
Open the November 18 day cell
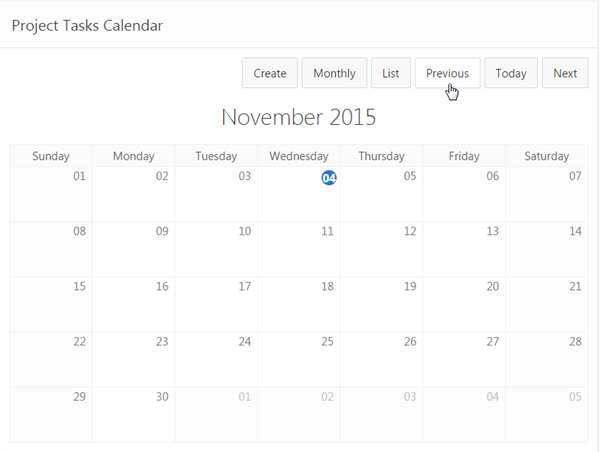point(299,305)
